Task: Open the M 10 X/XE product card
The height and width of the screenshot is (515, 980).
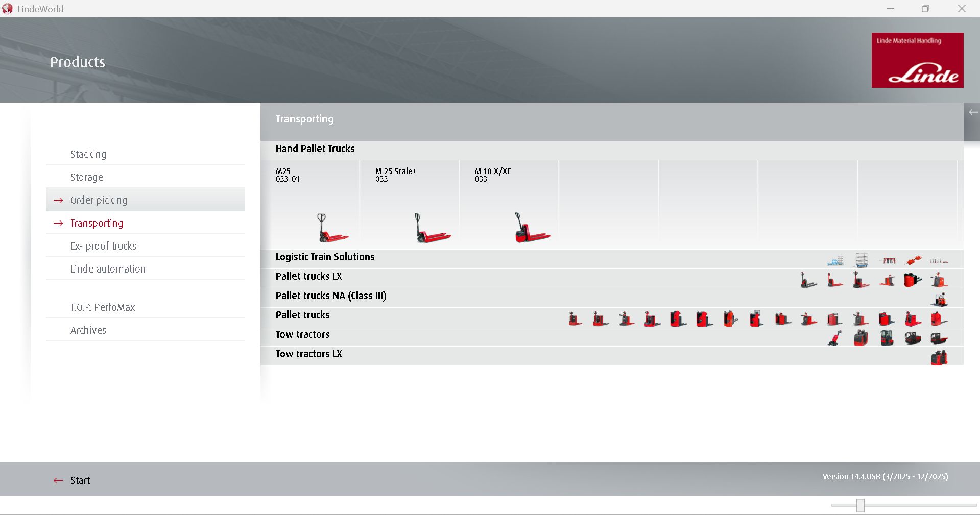Action: (509, 204)
